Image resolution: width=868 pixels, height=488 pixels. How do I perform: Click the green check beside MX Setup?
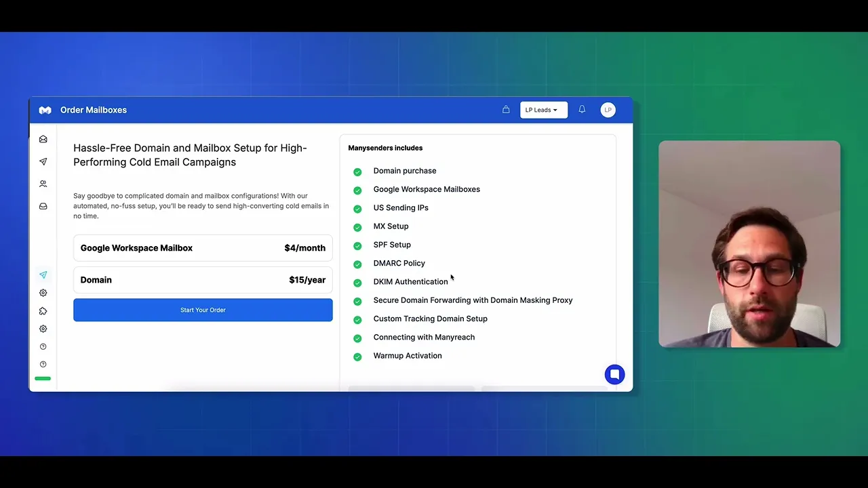coord(357,227)
